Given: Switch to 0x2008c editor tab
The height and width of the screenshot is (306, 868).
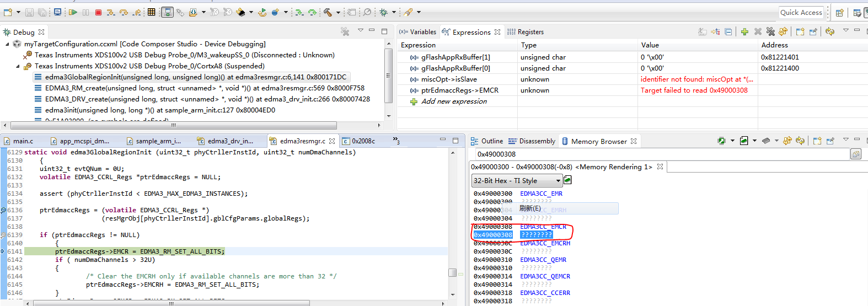Looking at the screenshot, I should point(358,141).
